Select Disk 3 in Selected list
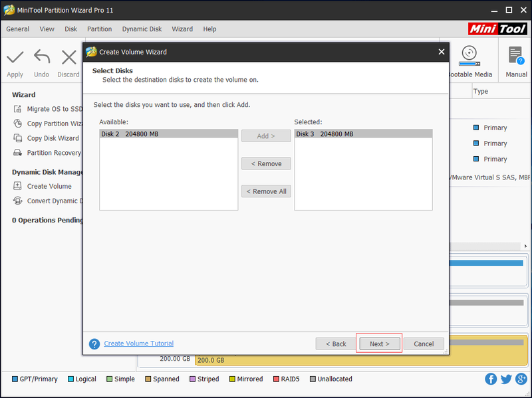The height and width of the screenshot is (398, 532). coord(363,134)
